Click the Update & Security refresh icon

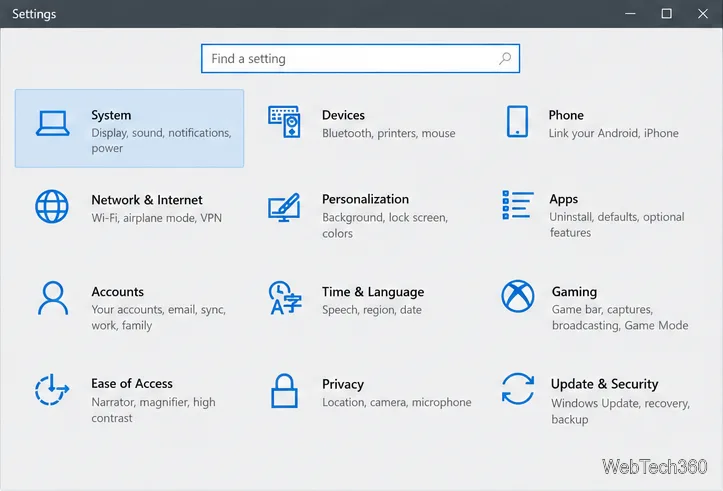tap(518, 389)
